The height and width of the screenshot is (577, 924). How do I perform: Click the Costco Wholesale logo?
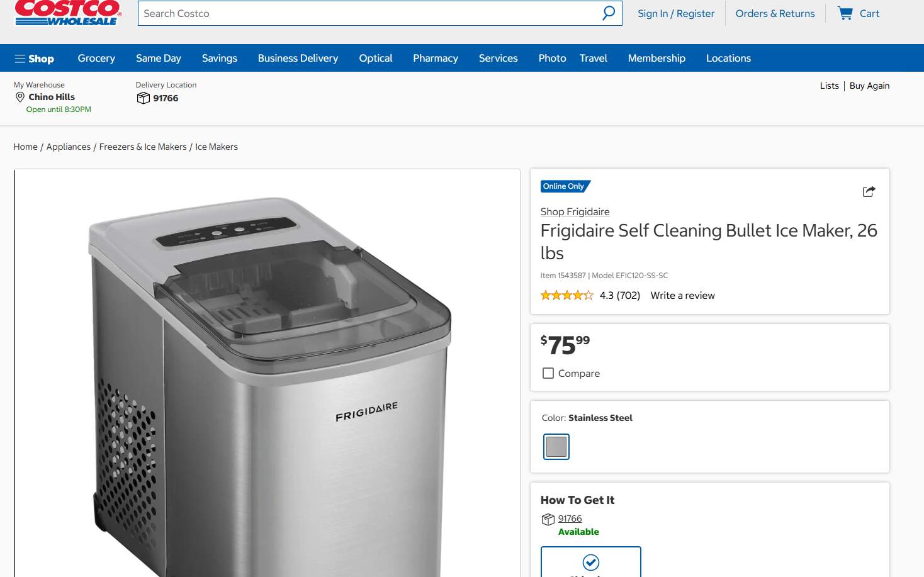[67, 13]
